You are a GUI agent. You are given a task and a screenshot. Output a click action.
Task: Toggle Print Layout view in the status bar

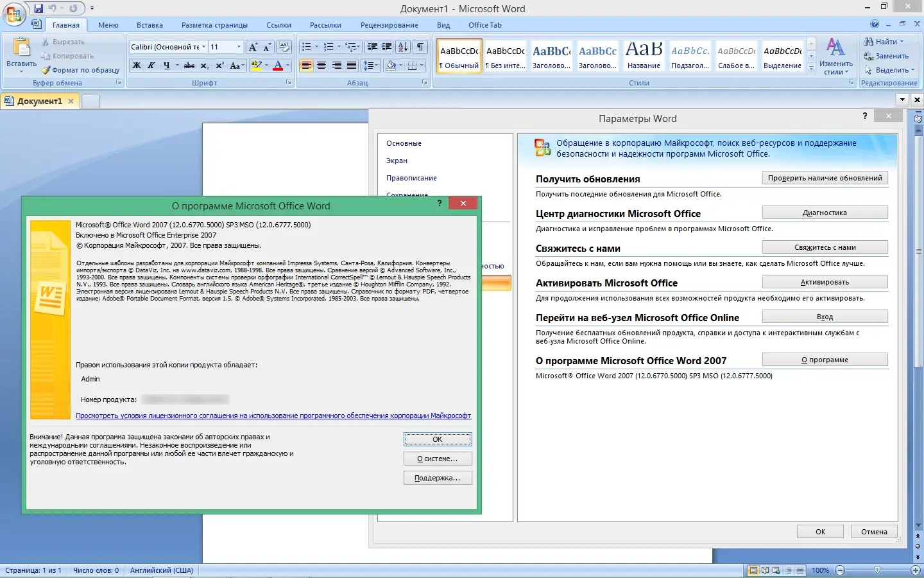coord(753,570)
